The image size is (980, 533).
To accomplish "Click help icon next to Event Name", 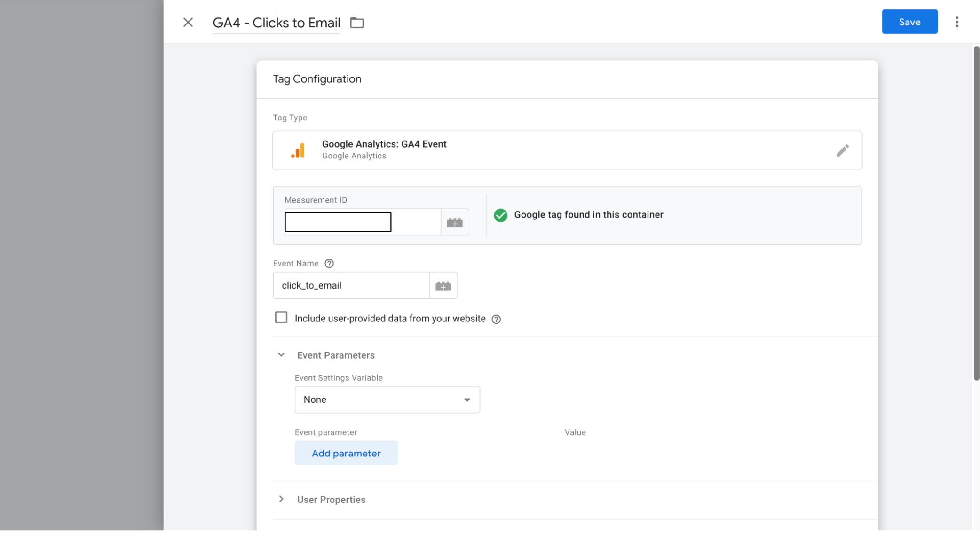I will [329, 264].
